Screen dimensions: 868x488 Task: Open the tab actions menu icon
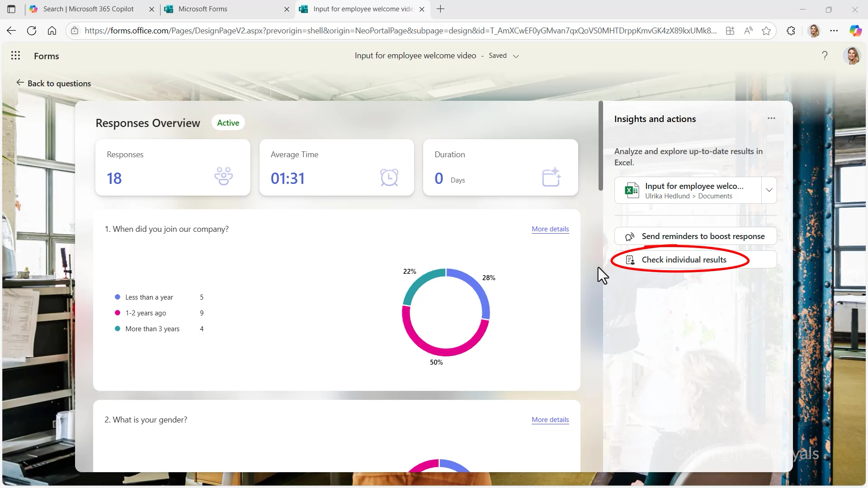click(x=11, y=9)
